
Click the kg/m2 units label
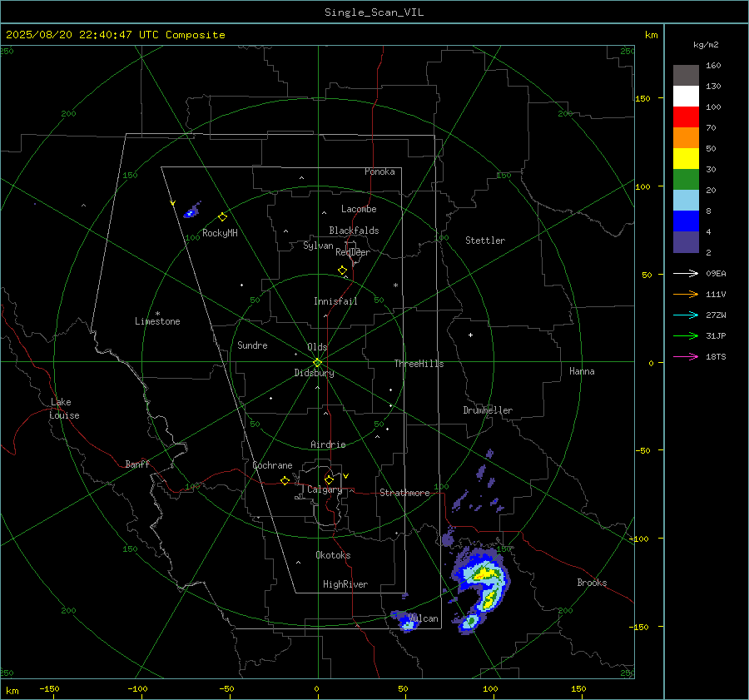(x=706, y=45)
